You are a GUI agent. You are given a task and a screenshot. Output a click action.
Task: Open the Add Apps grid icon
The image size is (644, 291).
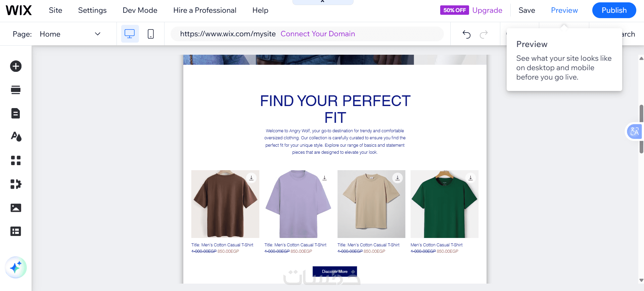click(16, 160)
